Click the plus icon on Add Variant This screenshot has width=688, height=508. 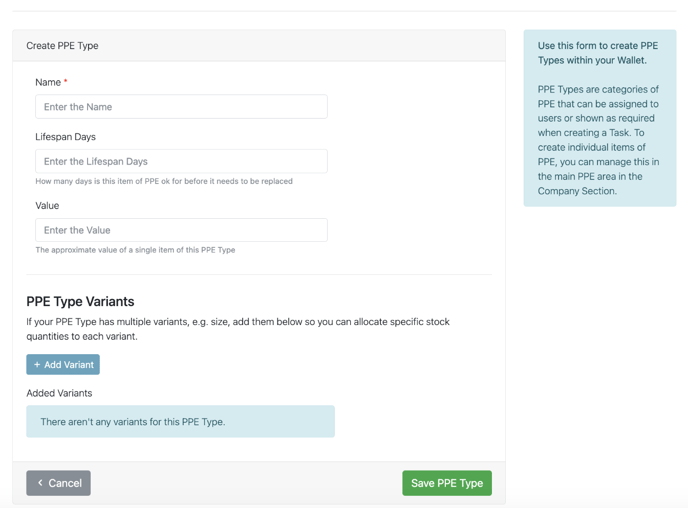(x=37, y=365)
